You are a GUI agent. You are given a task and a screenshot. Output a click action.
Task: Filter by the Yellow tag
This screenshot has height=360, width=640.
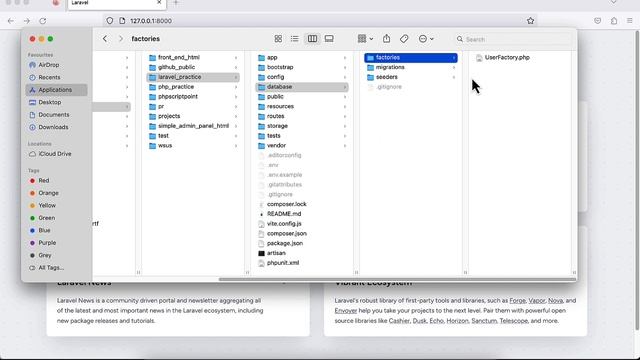pyautogui.click(x=56, y=205)
